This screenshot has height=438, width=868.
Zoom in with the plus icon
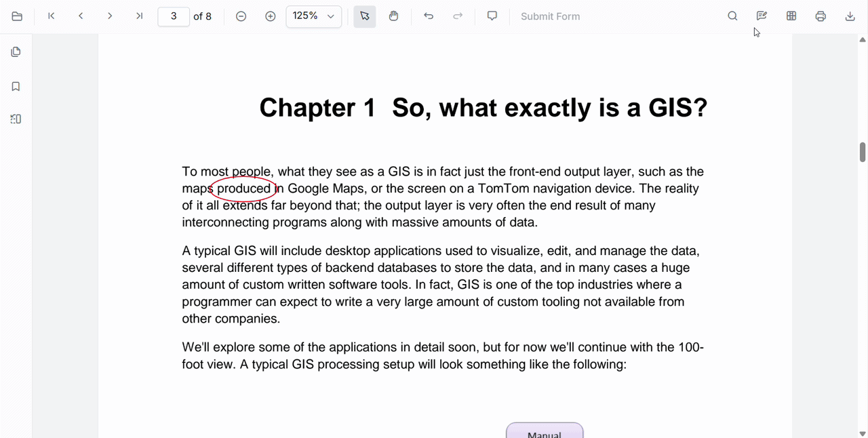pos(271,16)
